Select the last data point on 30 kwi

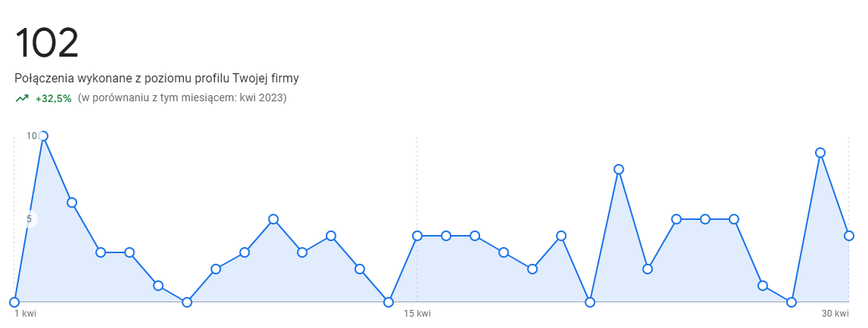point(849,236)
